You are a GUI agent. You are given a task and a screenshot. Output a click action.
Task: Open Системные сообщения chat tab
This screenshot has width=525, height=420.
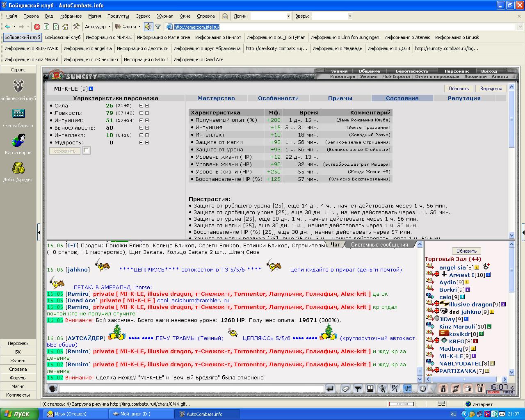pyautogui.click(x=379, y=244)
